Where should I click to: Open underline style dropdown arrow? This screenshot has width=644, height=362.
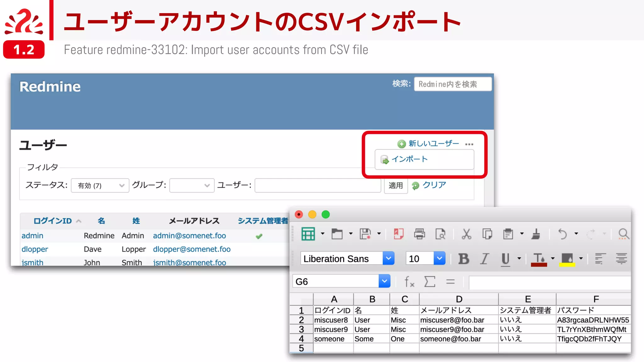519,259
